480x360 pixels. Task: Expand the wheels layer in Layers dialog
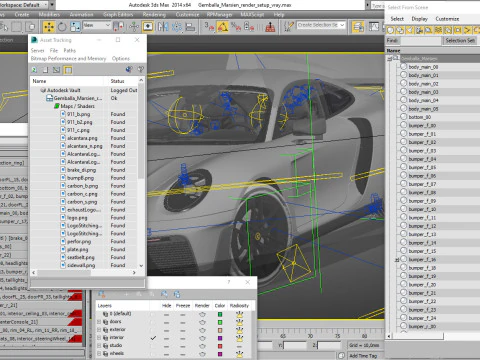click(x=99, y=354)
